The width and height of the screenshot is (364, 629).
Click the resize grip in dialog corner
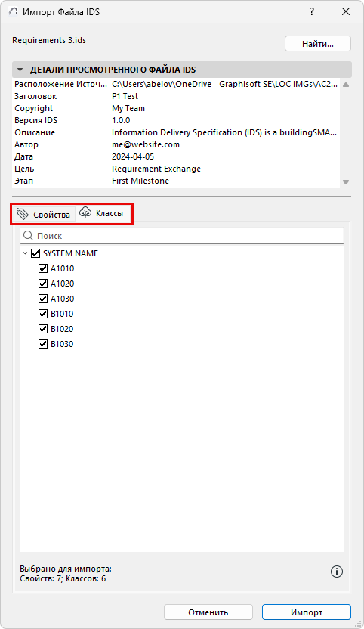[x=359, y=624]
